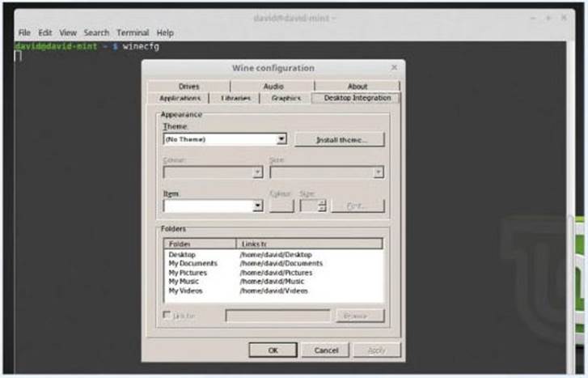Click the Font button

pos(358,206)
